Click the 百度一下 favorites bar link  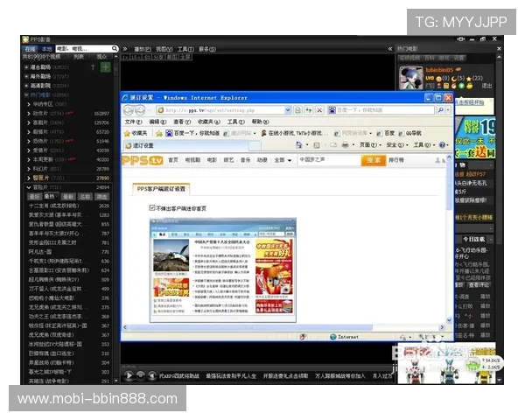(x=192, y=133)
